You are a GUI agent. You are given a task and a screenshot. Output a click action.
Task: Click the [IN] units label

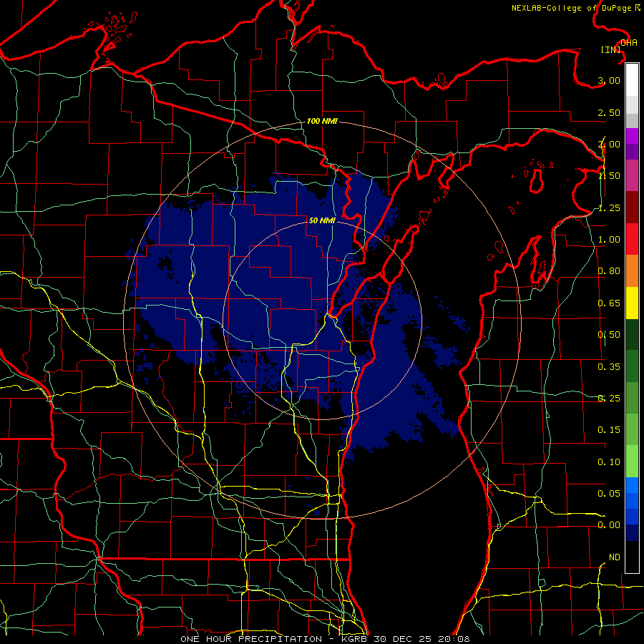(611, 49)
